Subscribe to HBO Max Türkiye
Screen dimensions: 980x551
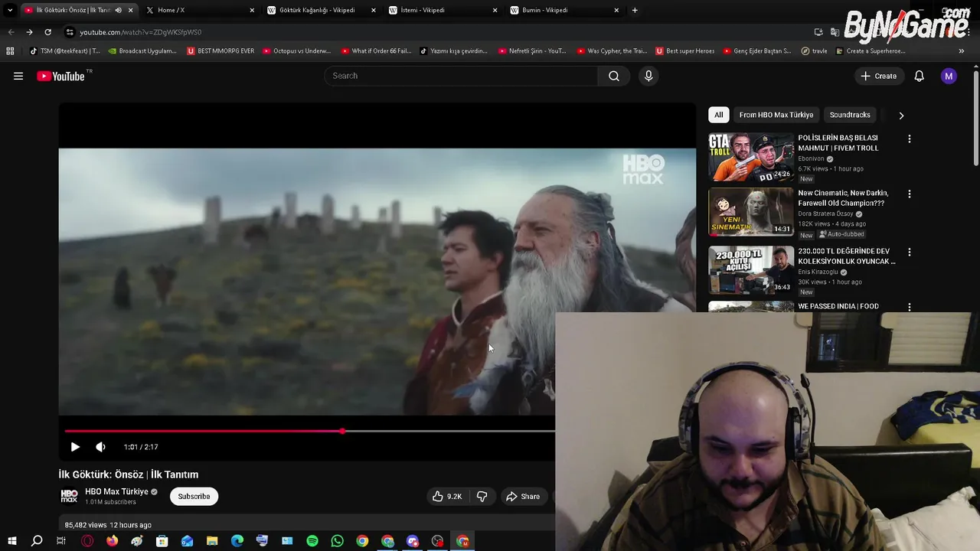[194, 496]
